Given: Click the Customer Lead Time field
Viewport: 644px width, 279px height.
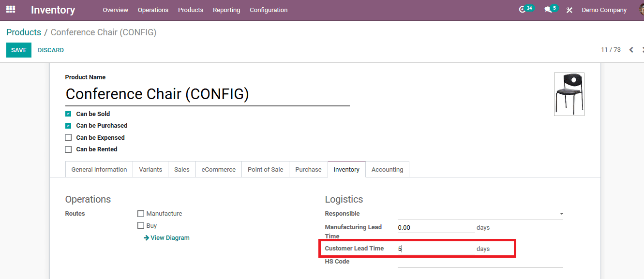Looking at the screenshot, I should pyautogui.click(x=436, y=249).
